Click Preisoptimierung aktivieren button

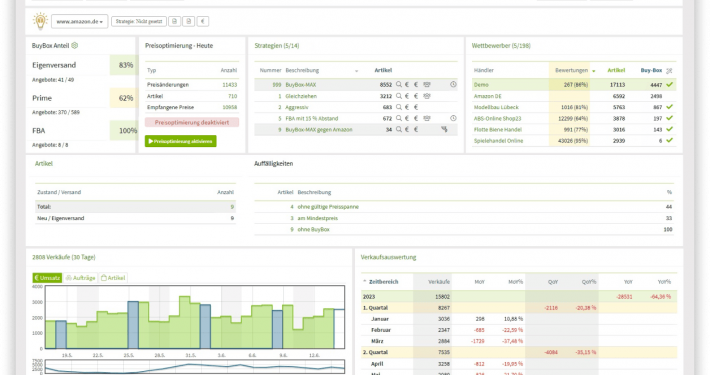tap(181, 141)
